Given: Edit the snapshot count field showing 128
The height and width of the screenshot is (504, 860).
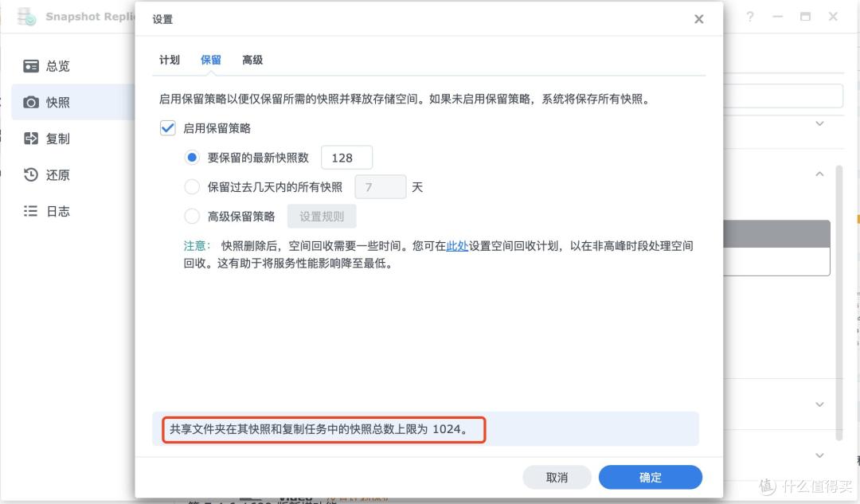Looking at the screenshot, I should (346, 158).
